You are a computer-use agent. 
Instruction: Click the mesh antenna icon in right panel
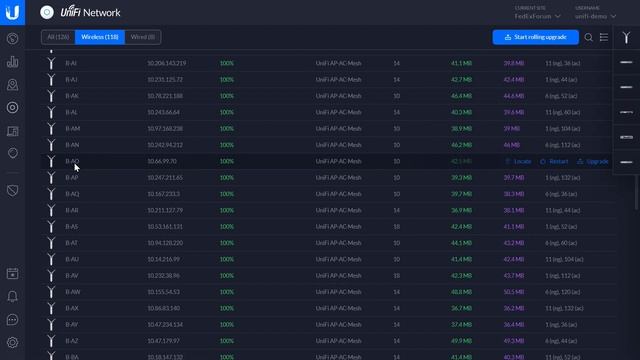pos(626,37)
